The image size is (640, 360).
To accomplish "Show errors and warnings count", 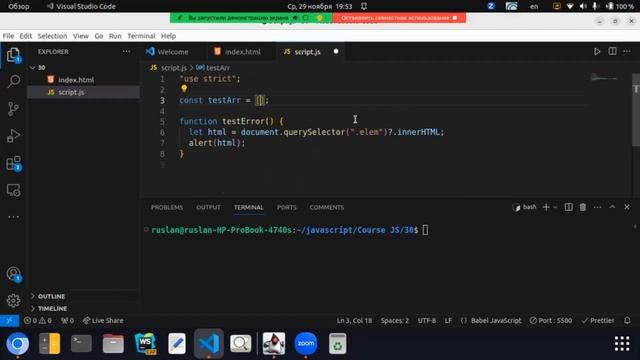I will [x=38, y=320].
